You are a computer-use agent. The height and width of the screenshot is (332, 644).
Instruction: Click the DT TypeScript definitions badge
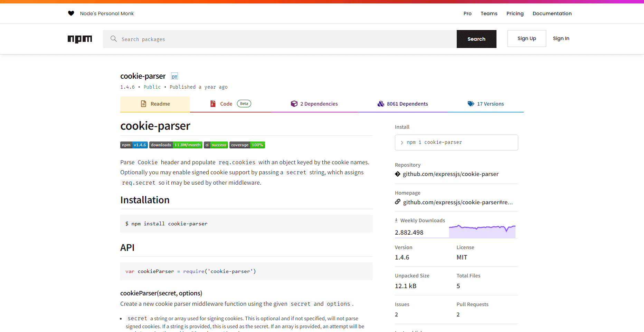[174, 77]
